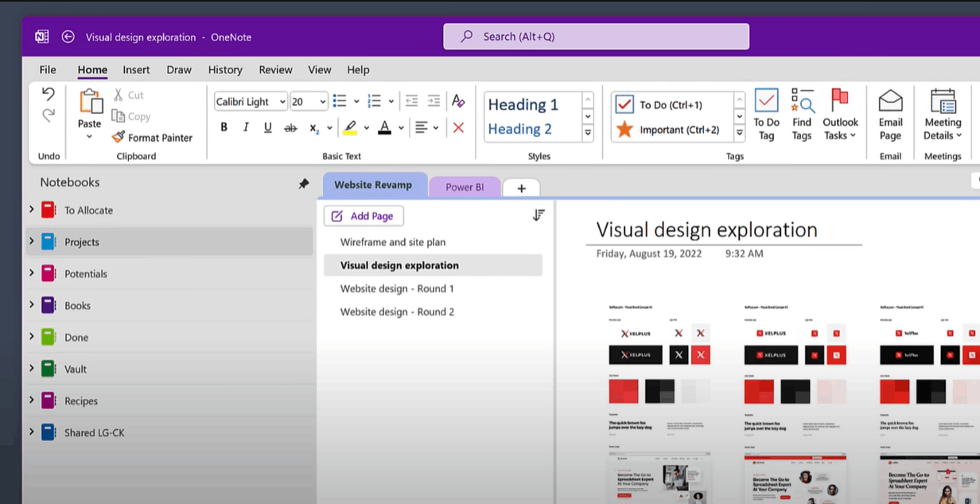This screenshot has height=504, width=980.
Task: Click the Search (Alt+Q) box
Action: pyautogui.click(x=596, y=37)
